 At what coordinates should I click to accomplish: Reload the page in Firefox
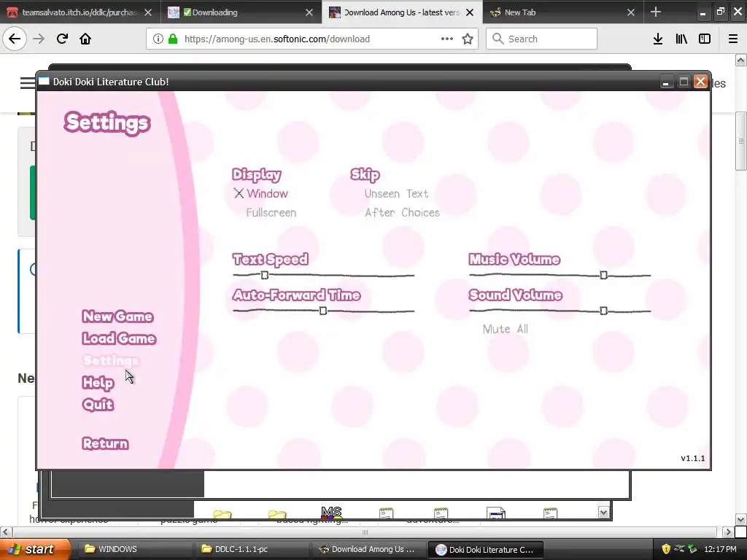pos(62,39)
